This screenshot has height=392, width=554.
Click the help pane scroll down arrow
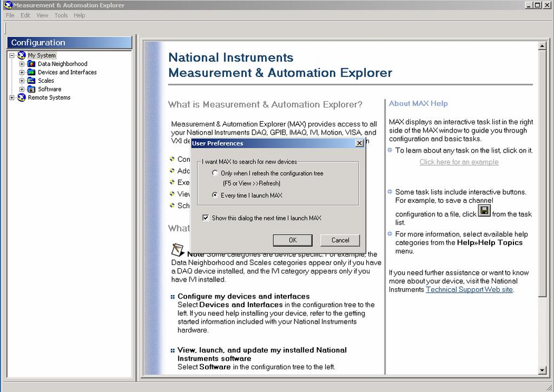coord(542,370)
